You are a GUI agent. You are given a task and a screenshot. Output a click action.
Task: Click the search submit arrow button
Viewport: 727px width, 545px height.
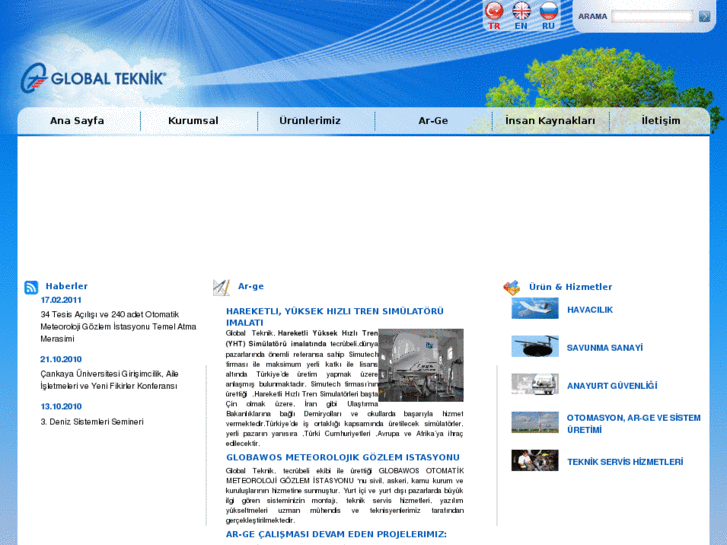(x=704, y=16)
